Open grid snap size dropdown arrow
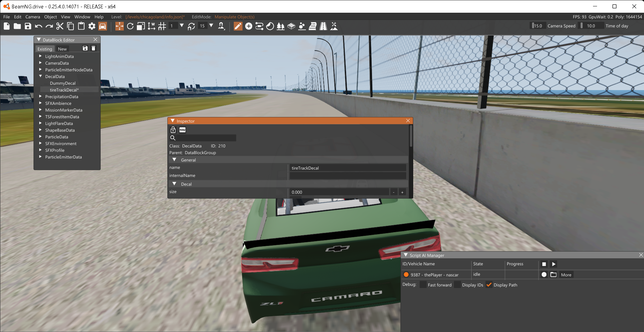 [182, 26]
